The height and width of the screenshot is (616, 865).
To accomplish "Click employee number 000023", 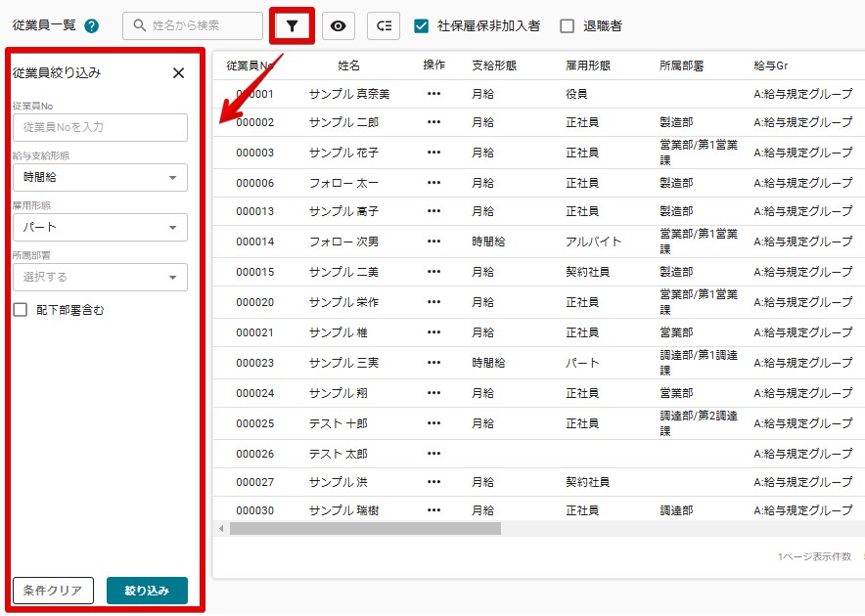I will coord(254,363).
